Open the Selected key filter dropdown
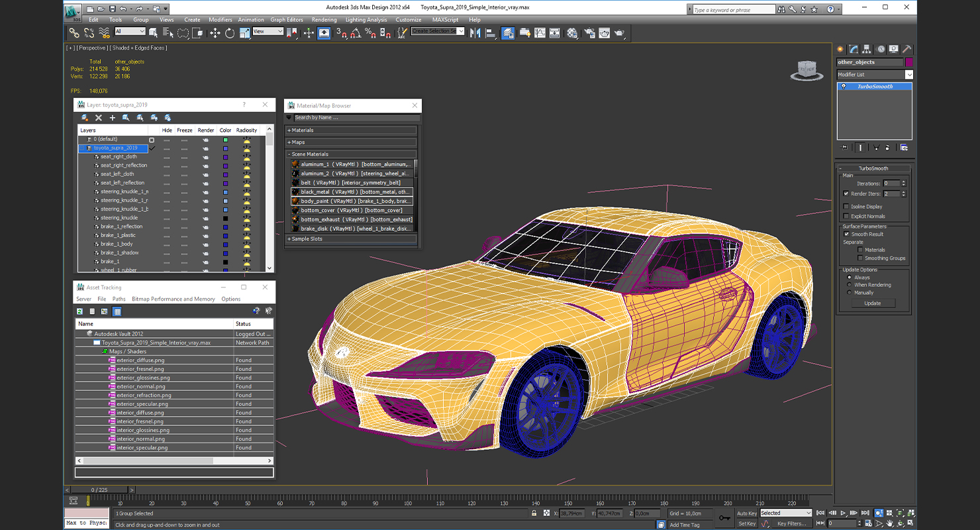The image size is (980, 530). (x=785, y=513)
